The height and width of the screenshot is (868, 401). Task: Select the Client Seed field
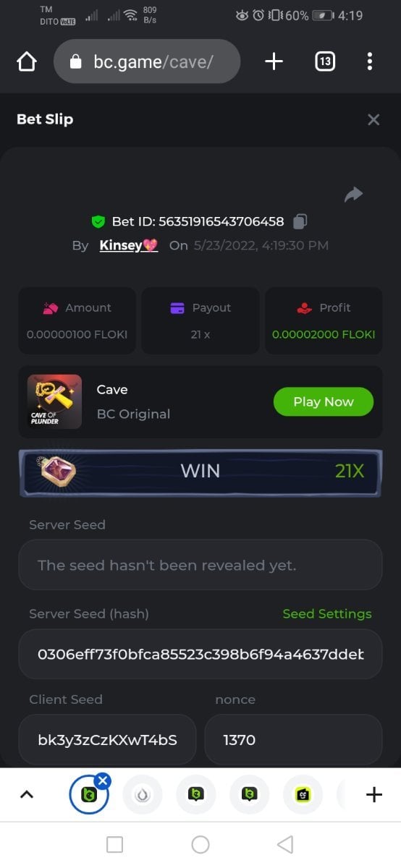pos(107,739)
